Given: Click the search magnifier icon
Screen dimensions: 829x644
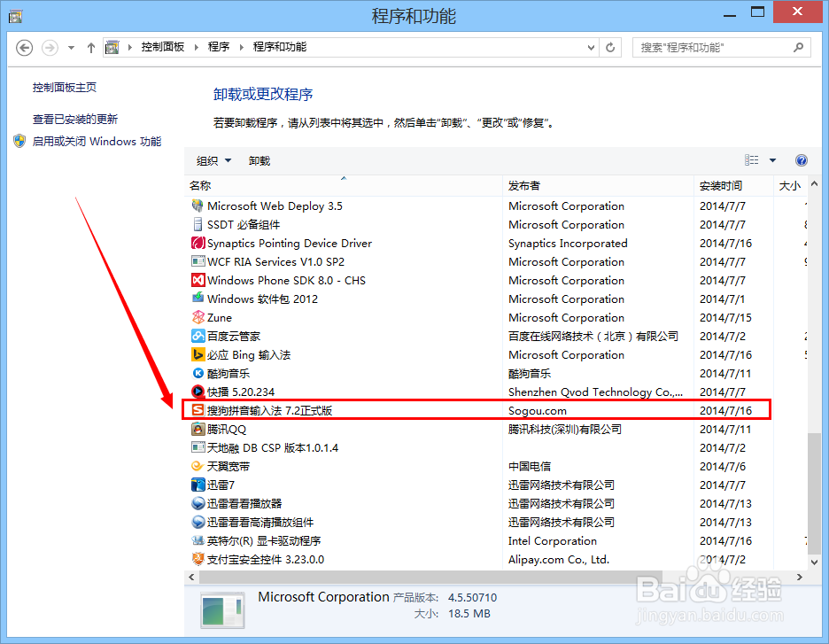Looking at the screenshot, I should click(x=798, y=47).
